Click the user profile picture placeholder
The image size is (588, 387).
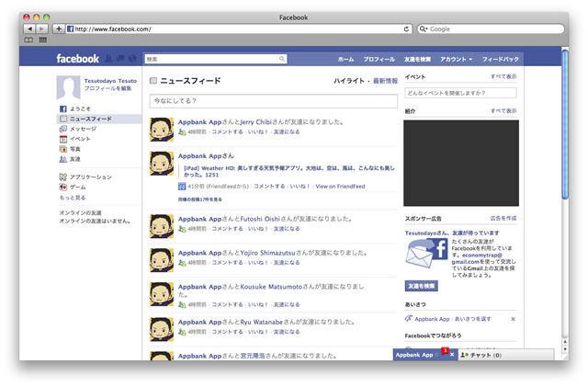(x=68, y=87)
